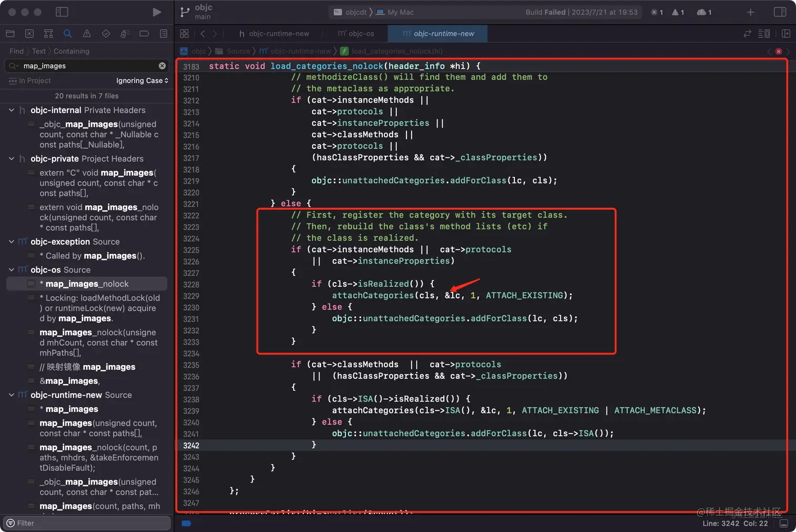796x532 pixels.
Task: Hide the navigator sidebar panel
Action: pos(62,12)
